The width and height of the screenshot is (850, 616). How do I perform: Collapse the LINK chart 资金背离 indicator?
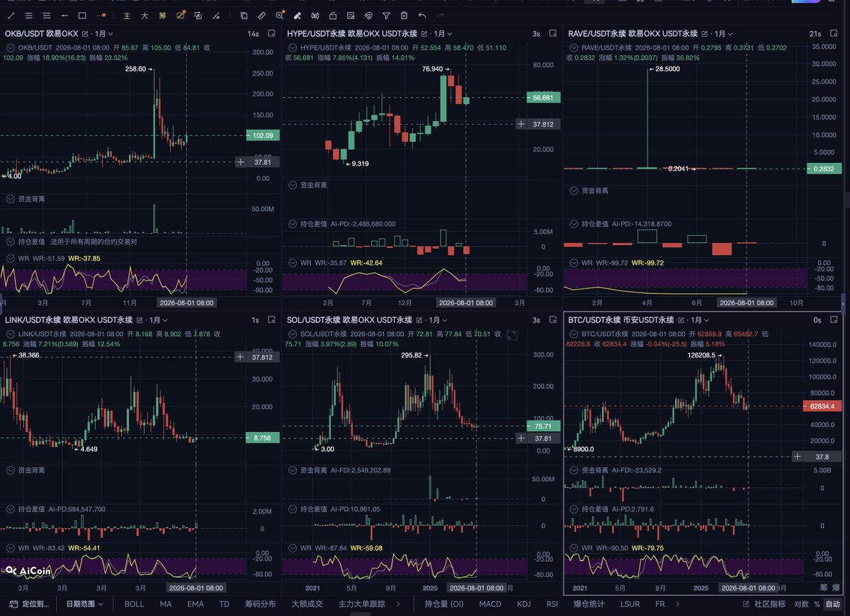11,470
